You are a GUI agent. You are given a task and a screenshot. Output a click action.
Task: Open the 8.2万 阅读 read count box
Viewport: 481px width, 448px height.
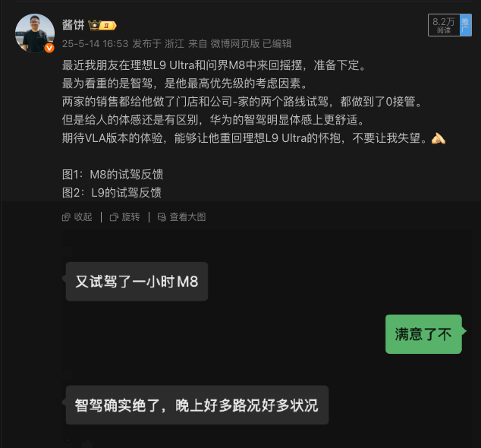click(x=444, y=25)
